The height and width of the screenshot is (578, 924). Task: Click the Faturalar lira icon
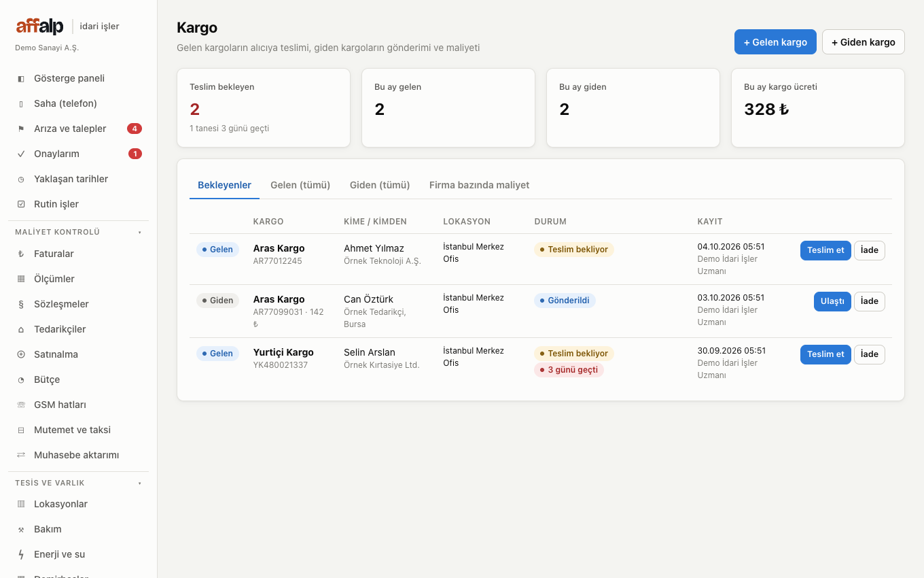[21, 254]
